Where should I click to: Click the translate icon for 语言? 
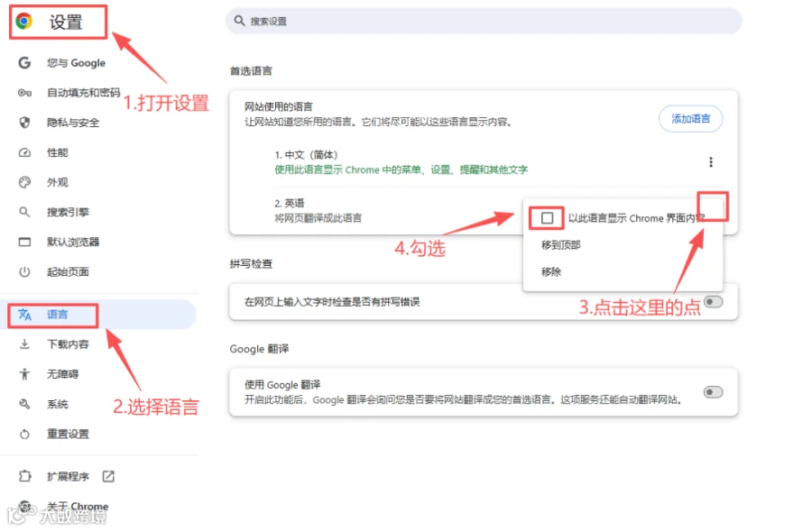24,315
